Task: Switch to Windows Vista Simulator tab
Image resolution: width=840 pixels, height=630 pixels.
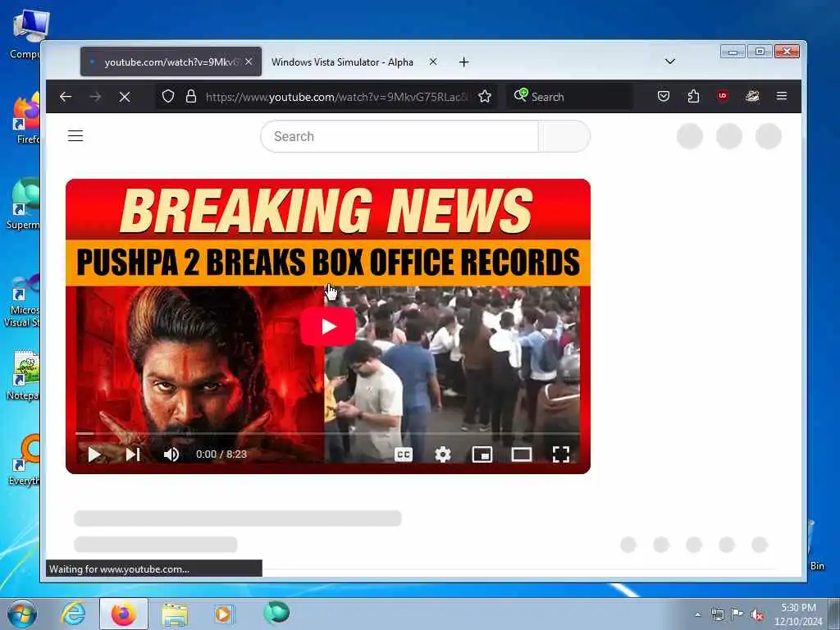Action: click(x=342, y=62)
